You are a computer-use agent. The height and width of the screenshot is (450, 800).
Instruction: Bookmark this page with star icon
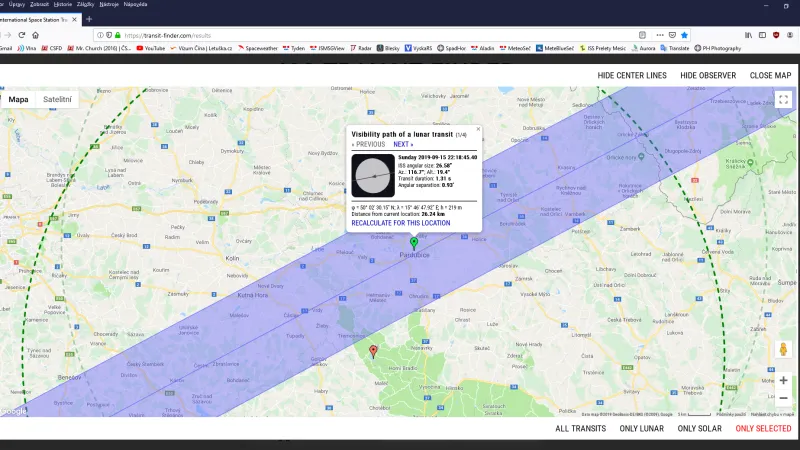click(684, 34)
